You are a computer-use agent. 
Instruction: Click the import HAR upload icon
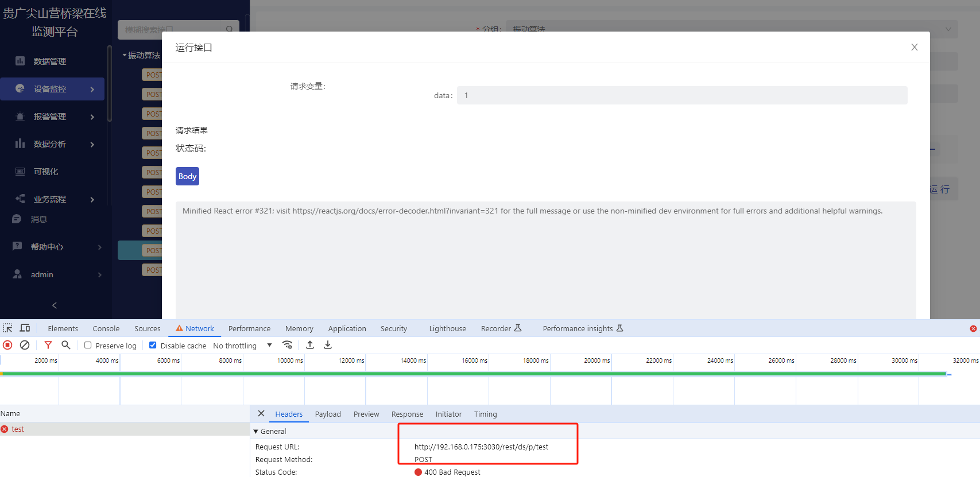310,345
